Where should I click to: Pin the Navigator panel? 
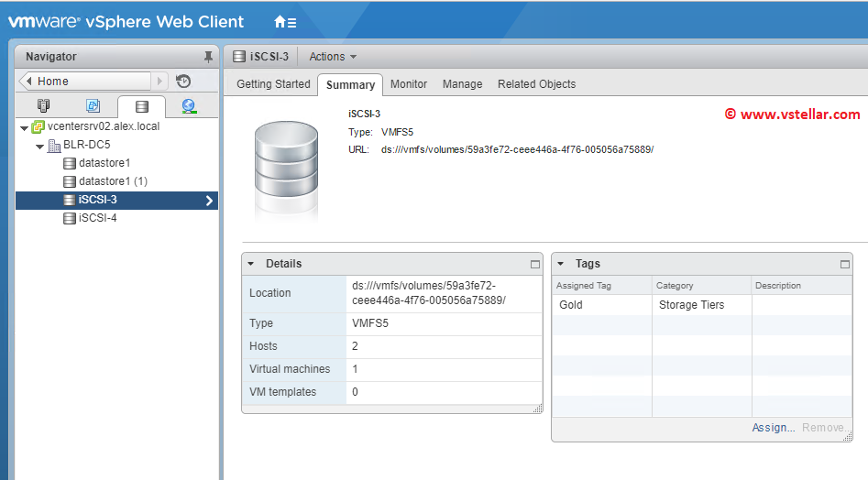click(x=208, y=57)
